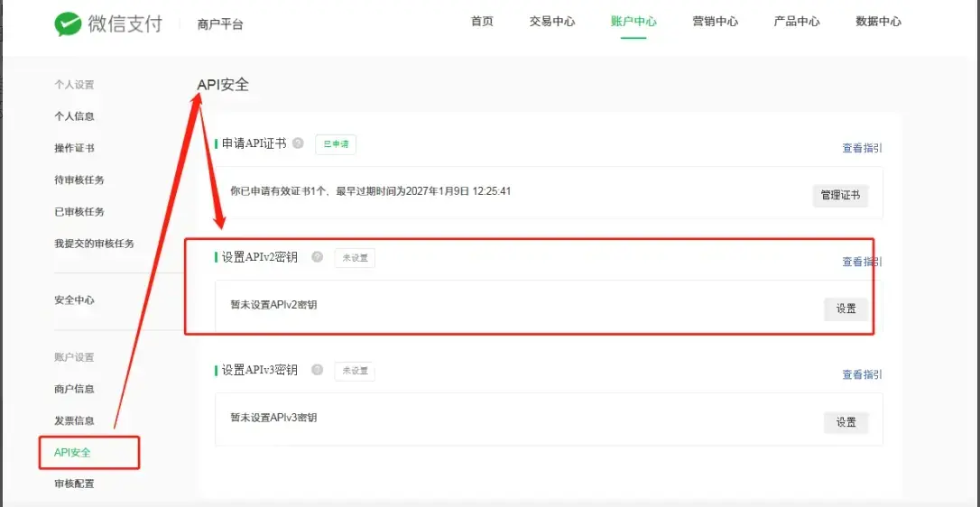Open 安全中心 in the sidebar

tap(74, 300)
